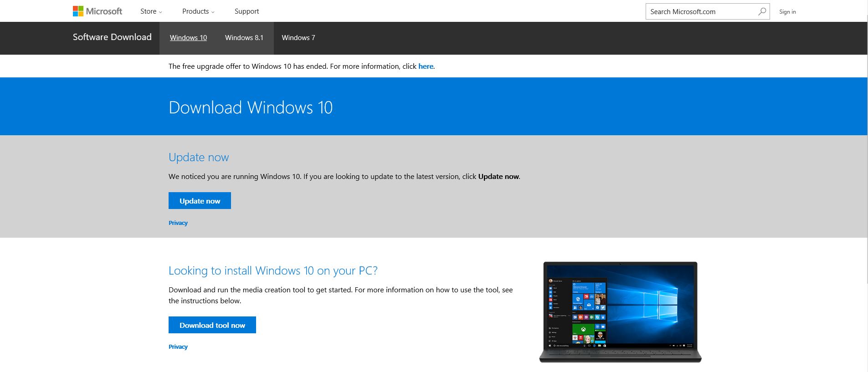Viewport: 868px width, 372px height.
Task: Click 'Looking to install Windows 10' heading
Action: tap(273, 271)
